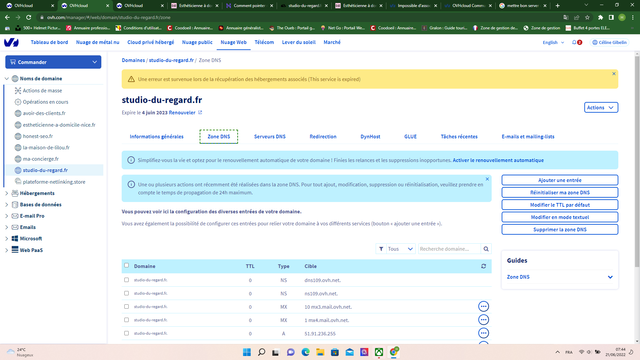The height and width of the screenshot is (360, 640).
Task: Check the 1 mx4.mail.ovh.net row checkbox
Action: tap(127, 320)
